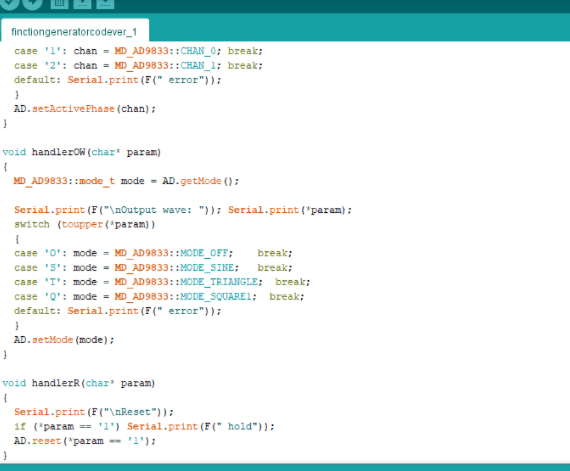Click on CHAN_1 in the code
The width and height of the screenshot is (570, 471).
(198, 65)
